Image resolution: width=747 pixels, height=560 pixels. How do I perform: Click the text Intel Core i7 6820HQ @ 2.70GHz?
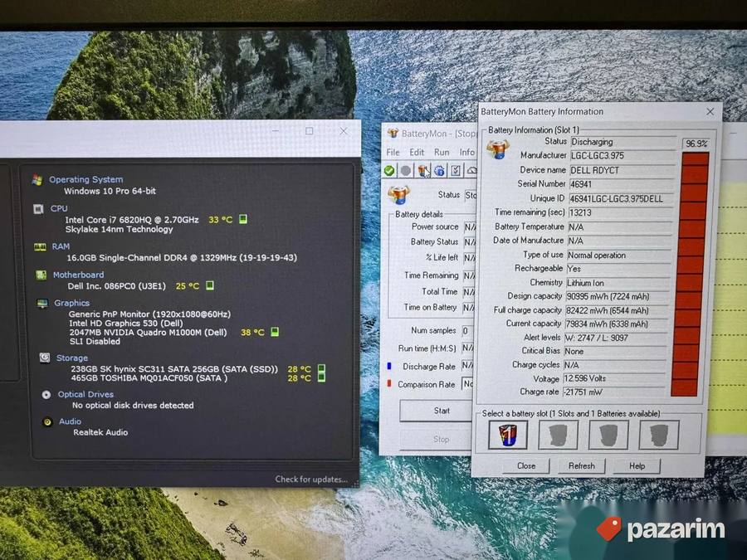coord(132,220)
